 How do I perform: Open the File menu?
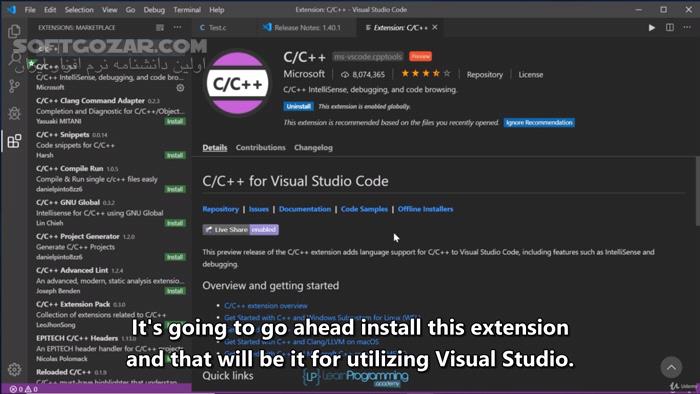click(30, 9)
